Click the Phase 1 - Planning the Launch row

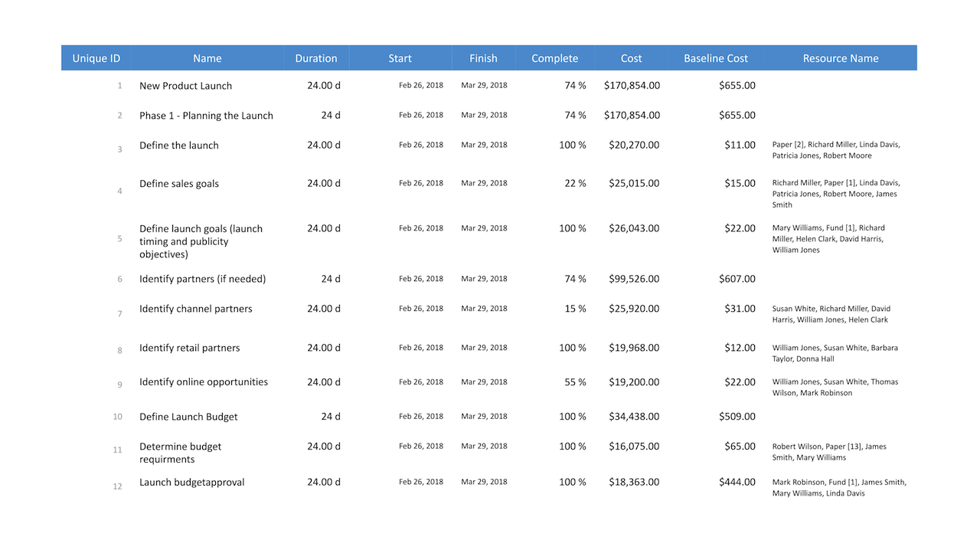pos(206,116)
